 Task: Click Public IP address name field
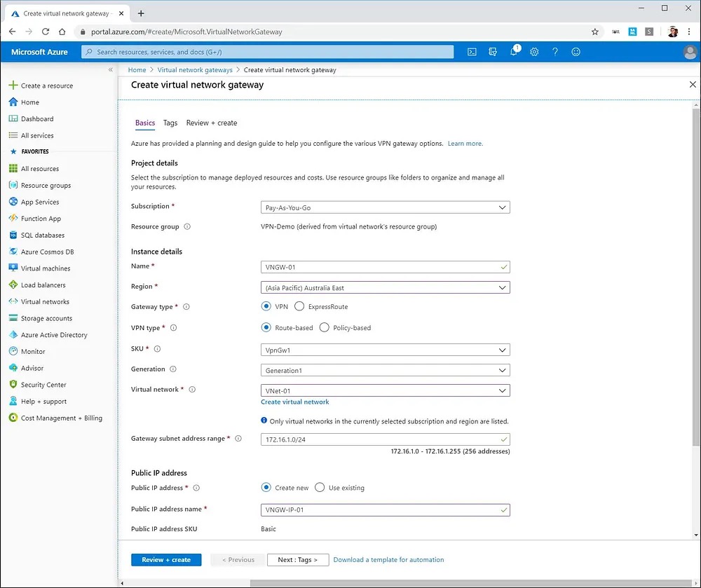tap(386, 510)
